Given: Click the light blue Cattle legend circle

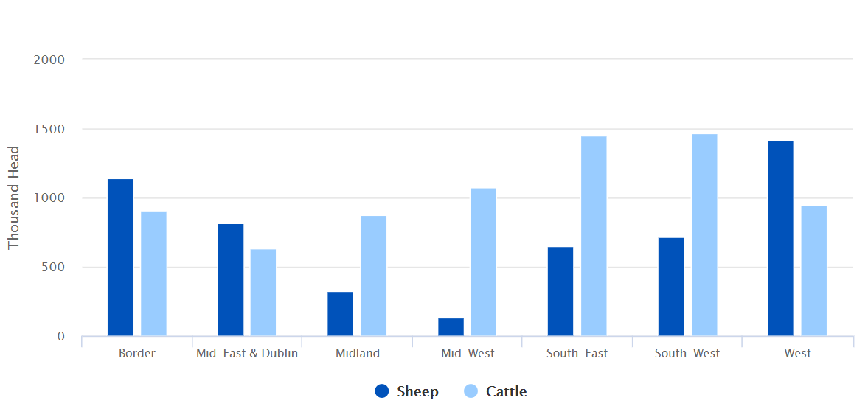Looking at the screenshot, I should click(x=471, y=391).
